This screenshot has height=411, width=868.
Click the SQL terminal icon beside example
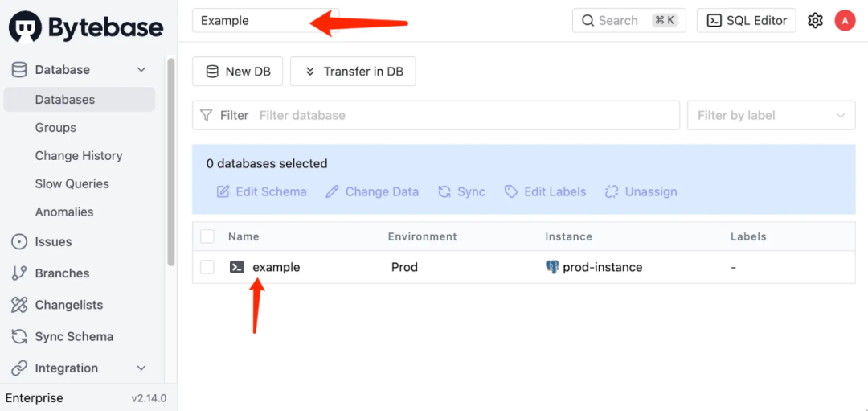(236, 267)
